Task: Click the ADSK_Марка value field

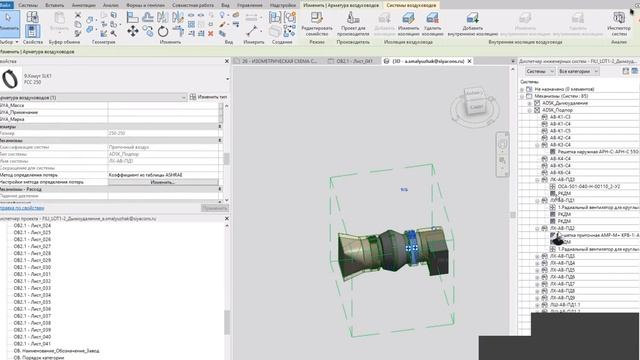Action: point(163,120)
